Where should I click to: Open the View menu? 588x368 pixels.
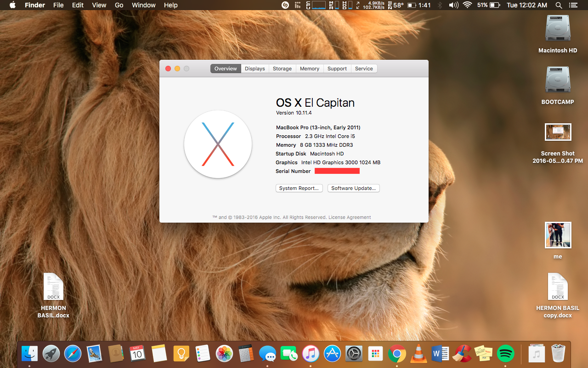(99, 5)
